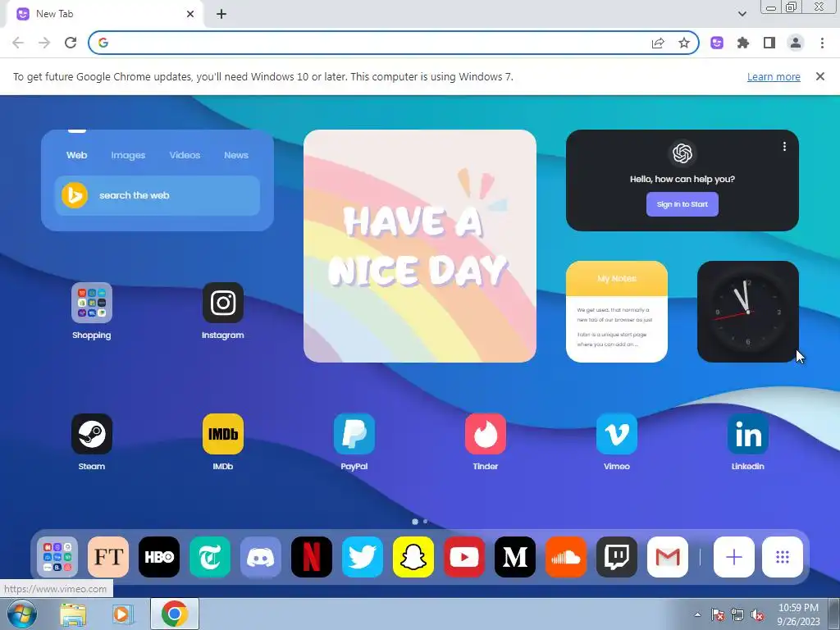Click the analog clock widget

point(748,311)
